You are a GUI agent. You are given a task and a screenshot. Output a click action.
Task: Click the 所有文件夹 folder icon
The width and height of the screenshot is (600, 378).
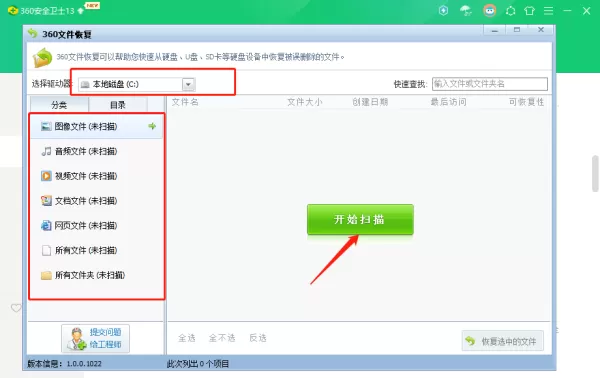coord(46,275)
